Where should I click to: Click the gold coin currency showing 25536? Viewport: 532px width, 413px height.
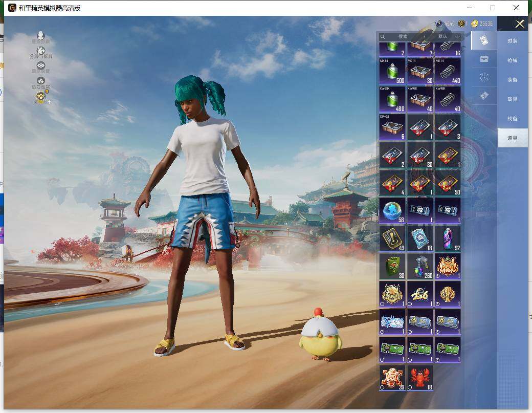pos(482,24)
